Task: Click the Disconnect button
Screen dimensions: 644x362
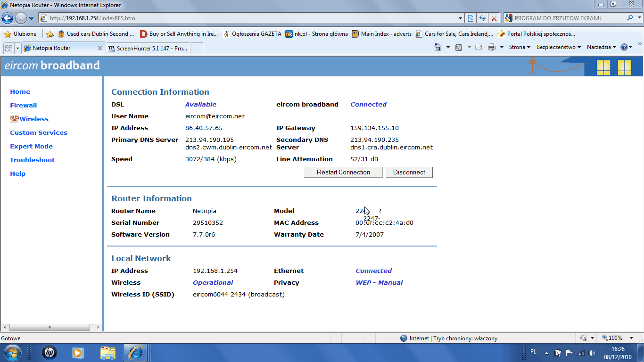Action: (x=409, y=173)
